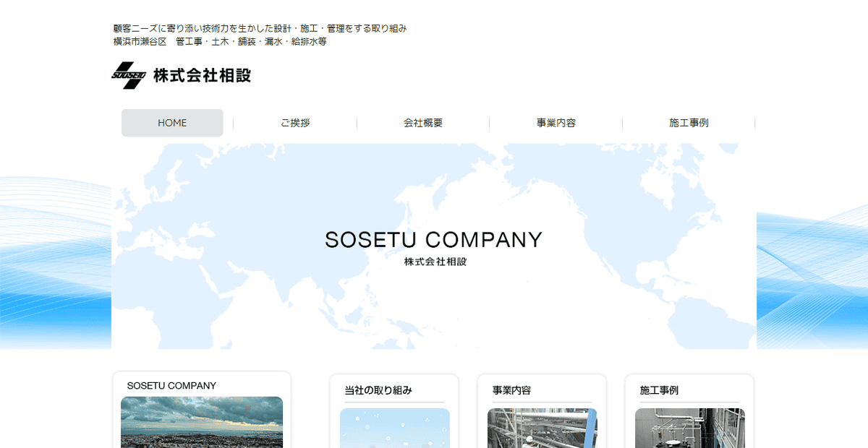Viewport: 868px width, 448px height.
Task: Click the 株式会社相設 company name next to the logo
Action: [x=203, y=74]
